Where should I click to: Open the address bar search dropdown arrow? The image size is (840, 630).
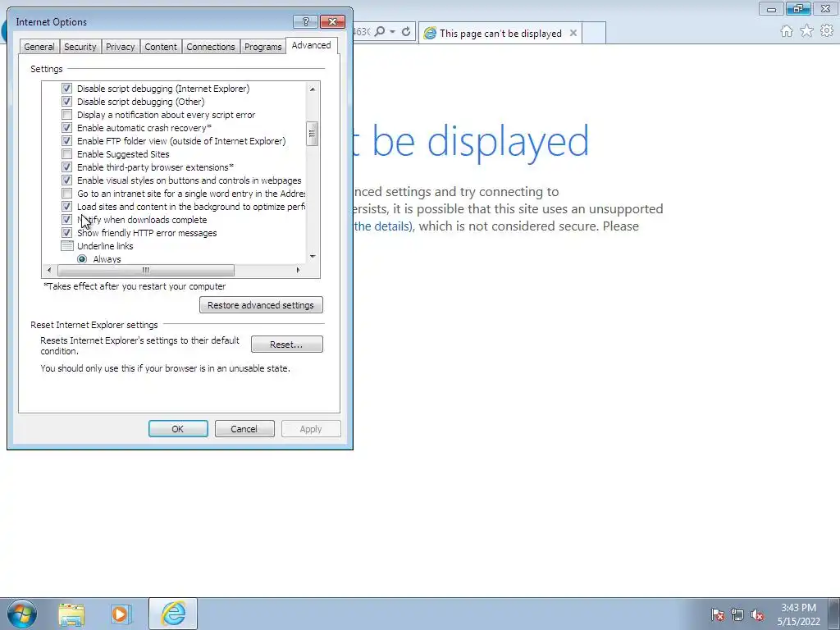coord(392,32)
